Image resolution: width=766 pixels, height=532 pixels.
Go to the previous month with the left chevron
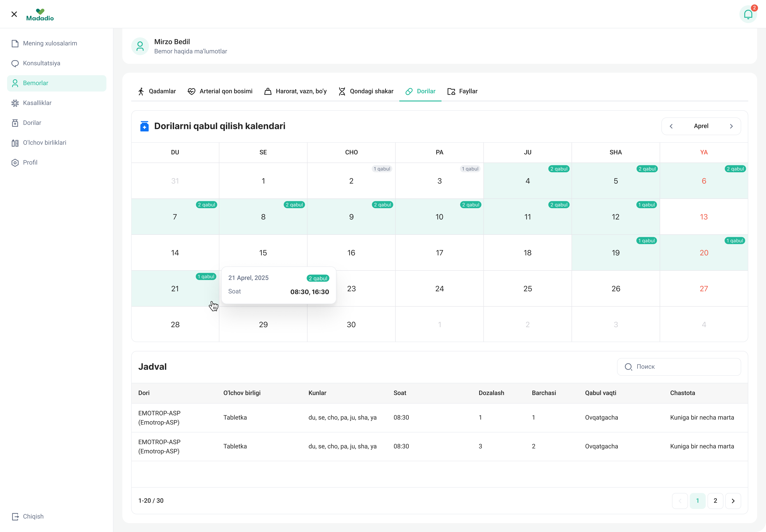pos(671,126)
